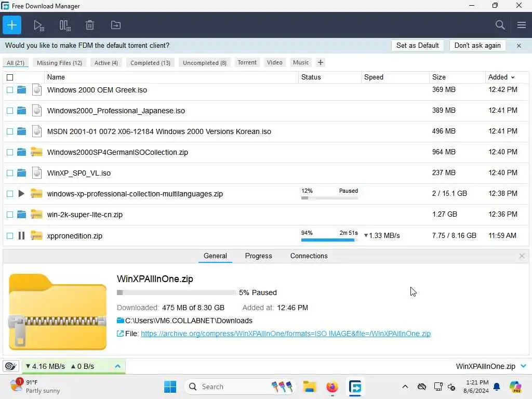
Task: Filter by Uncompleted (8) downloads
Action: point(205,63)
